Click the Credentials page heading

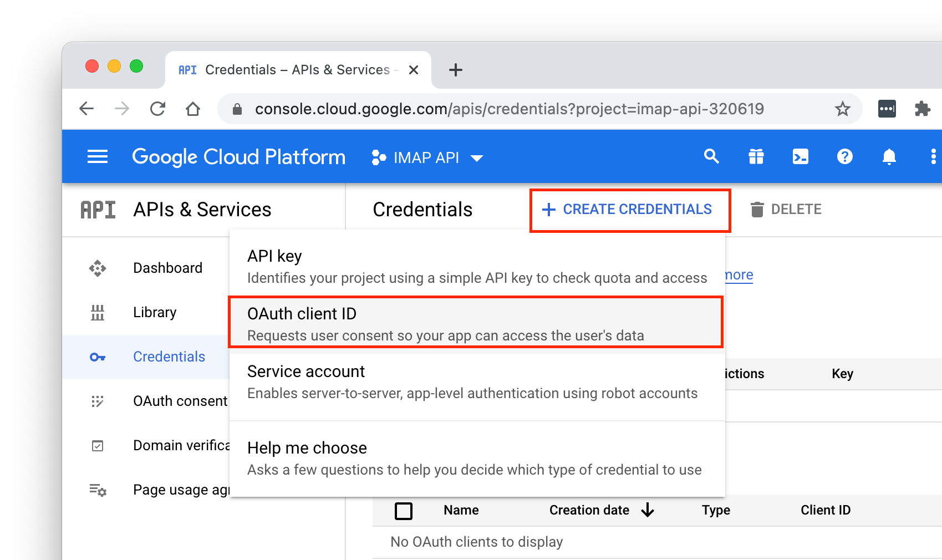(x=422, y=210)
